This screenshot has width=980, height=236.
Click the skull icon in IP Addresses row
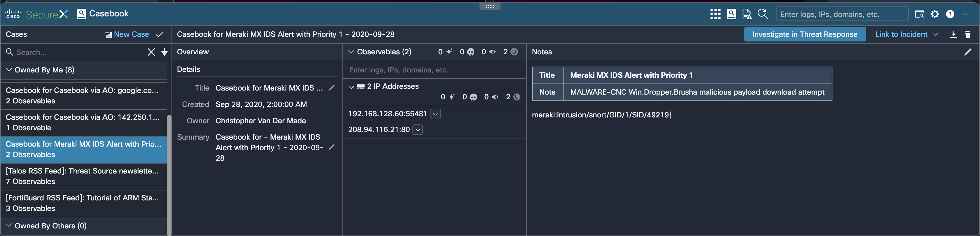tap(473, 97)
